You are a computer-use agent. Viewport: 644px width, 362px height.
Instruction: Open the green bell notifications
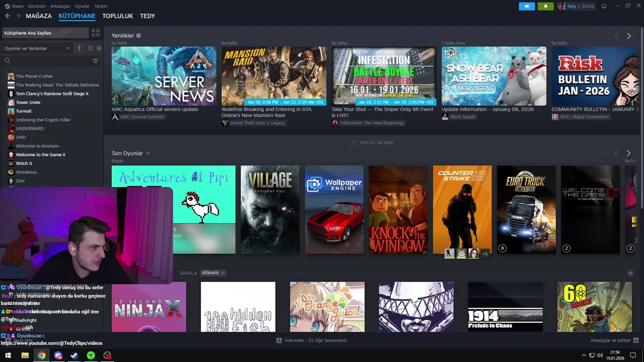pos(545,6)
